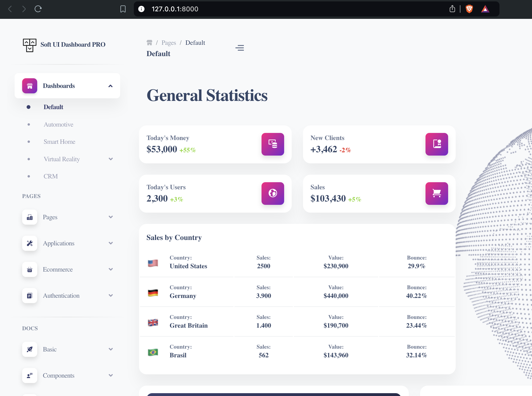Open the Dashboards sidebar menu
Viewport: 532px width, 396px height.
[67, 86]
